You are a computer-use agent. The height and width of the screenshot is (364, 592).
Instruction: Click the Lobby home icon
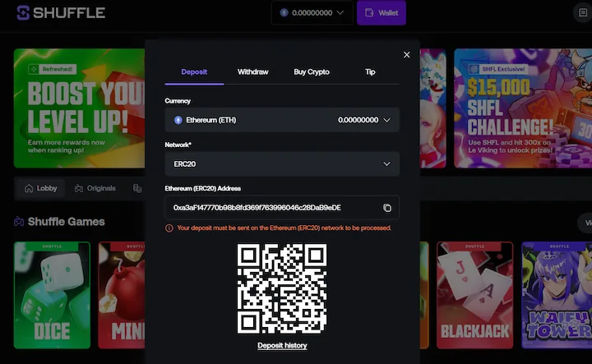(x=30, y=188)
